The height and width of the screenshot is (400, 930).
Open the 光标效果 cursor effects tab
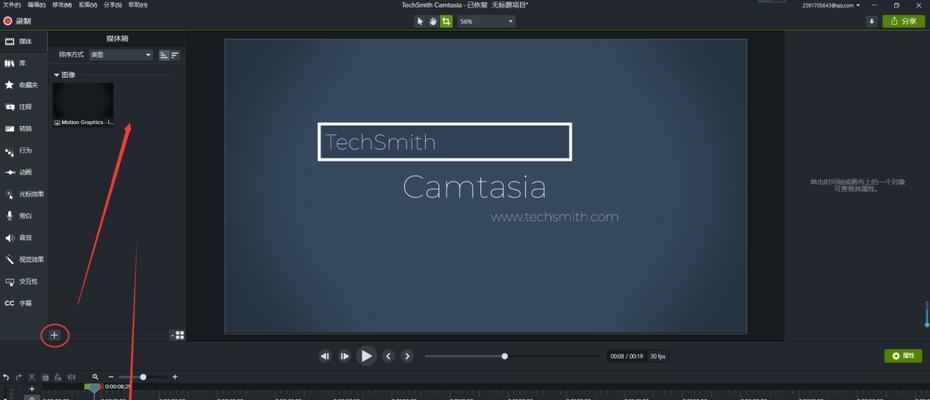coord(24,194)
